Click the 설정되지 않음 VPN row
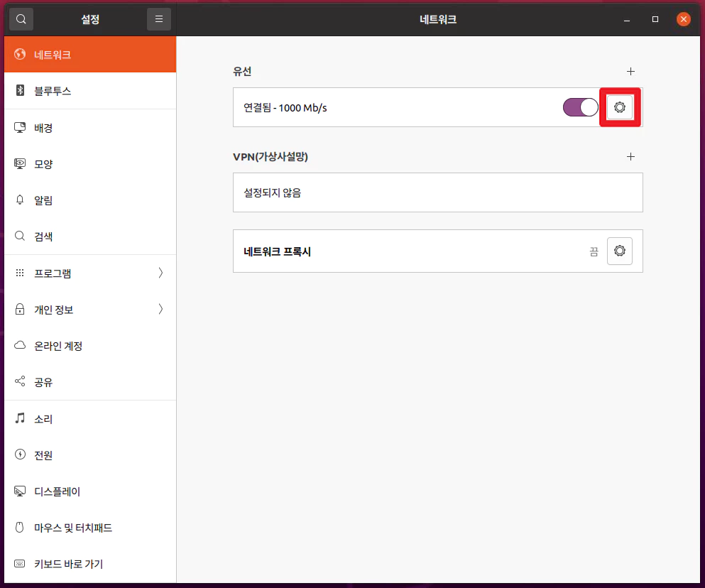Image resolution: width=705 pixels, height=588 pixels. 438,192
